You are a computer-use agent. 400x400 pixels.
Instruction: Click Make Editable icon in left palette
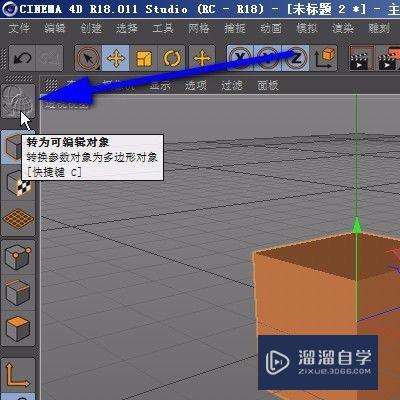point(18,101)
